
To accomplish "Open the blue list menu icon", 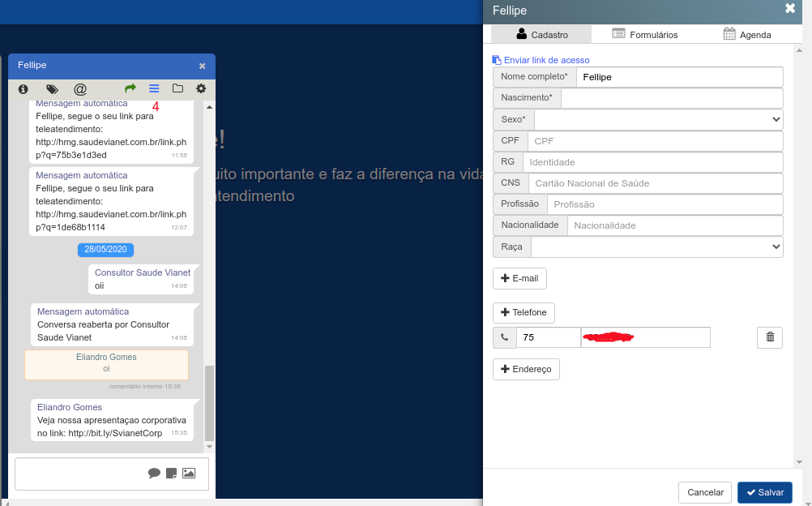I will coord(154,88).
